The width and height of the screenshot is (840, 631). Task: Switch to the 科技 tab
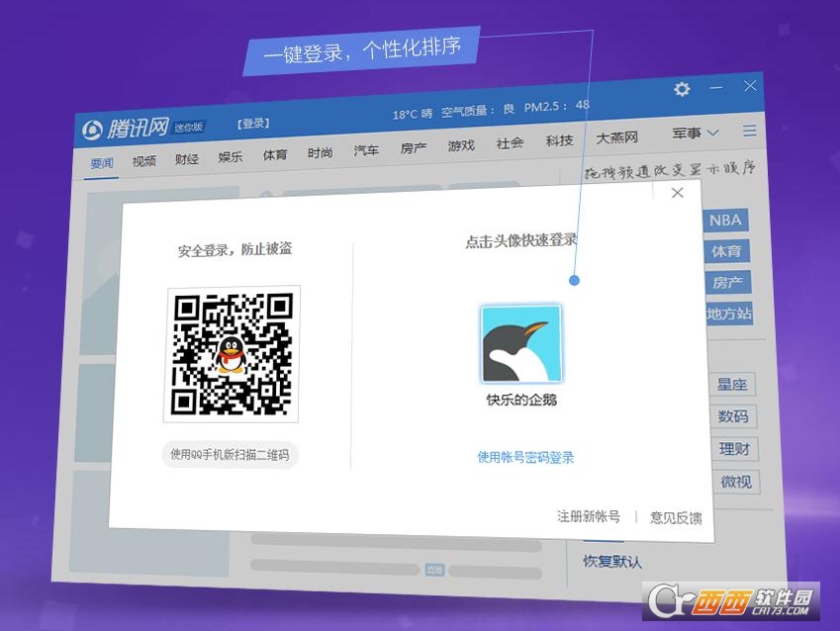(x=560, y=140)
